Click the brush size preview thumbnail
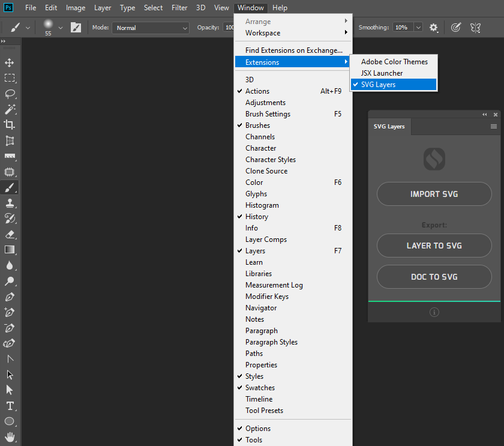The height and width of the screenshot is (446, 504). tap(48, 25)
